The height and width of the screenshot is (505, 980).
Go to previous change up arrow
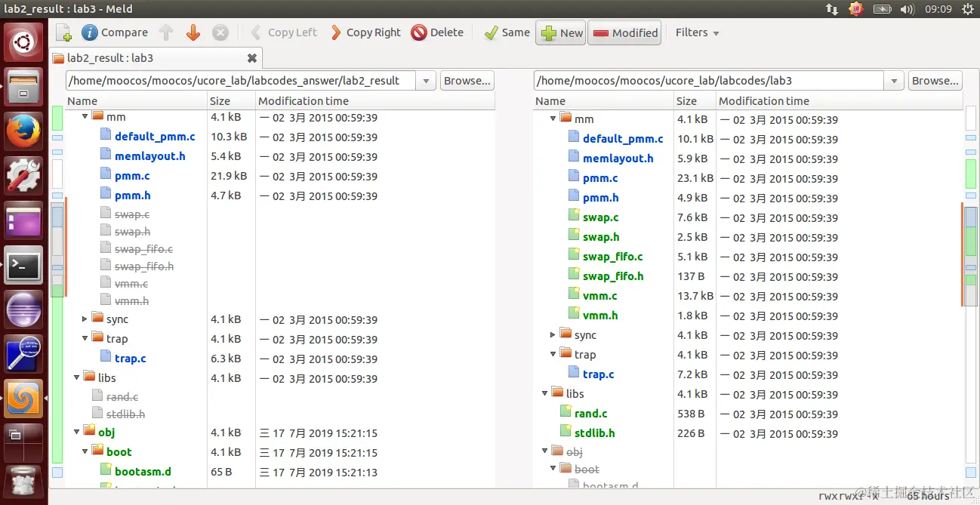click(166, 32)
